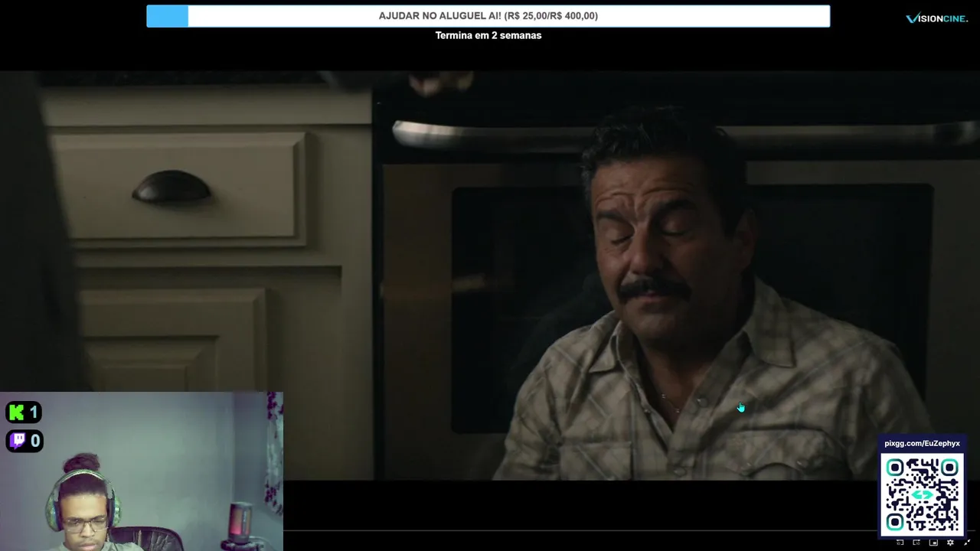Open picture-in-picture mode icon
The width and height of the screenshot is (980, 551).
click(x=933, y=543)
